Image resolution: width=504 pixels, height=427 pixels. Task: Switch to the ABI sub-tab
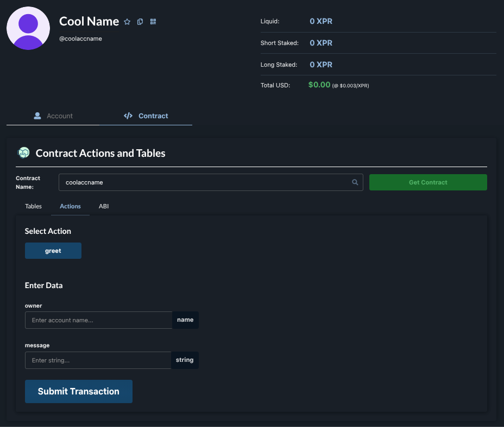pos(104,206)
